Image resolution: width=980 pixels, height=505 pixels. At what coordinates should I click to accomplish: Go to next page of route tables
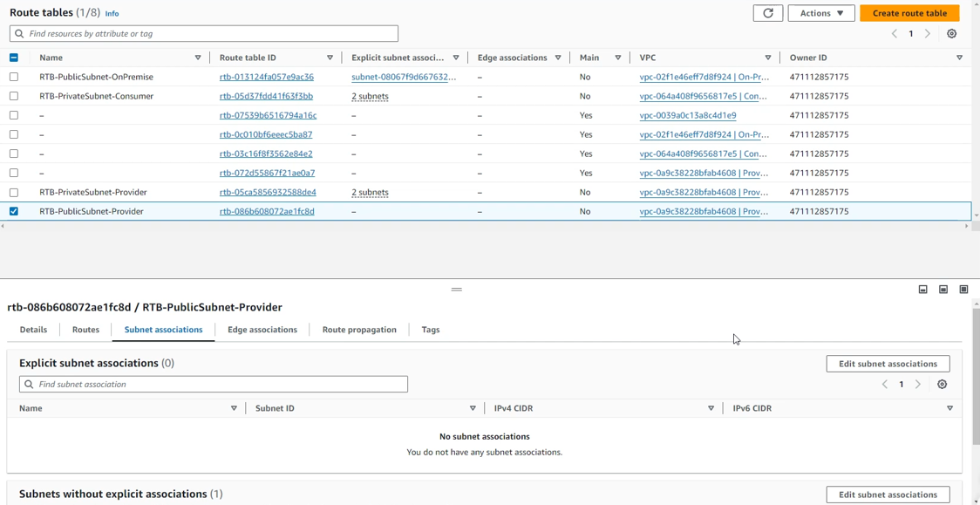pos(928,34)
